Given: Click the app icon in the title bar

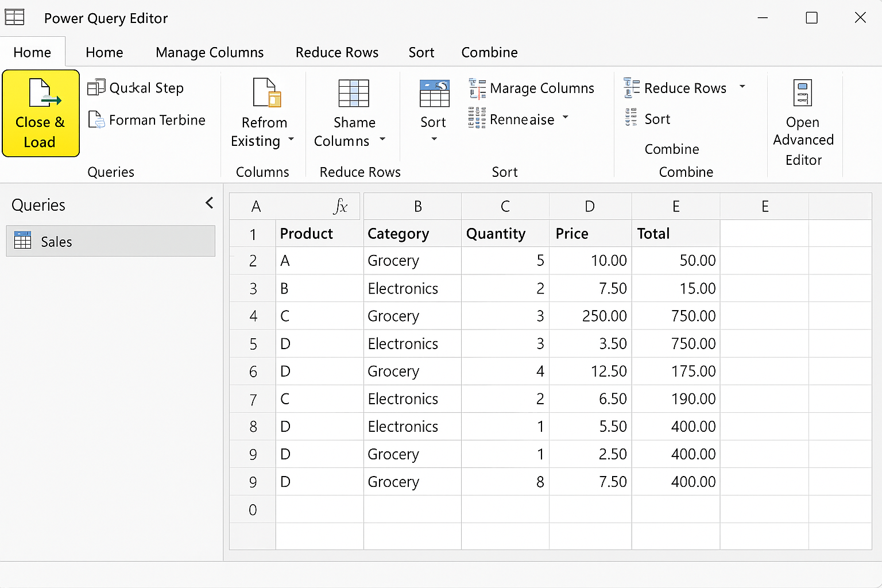Looking at the screenshot, I should [x=14, y=17].
